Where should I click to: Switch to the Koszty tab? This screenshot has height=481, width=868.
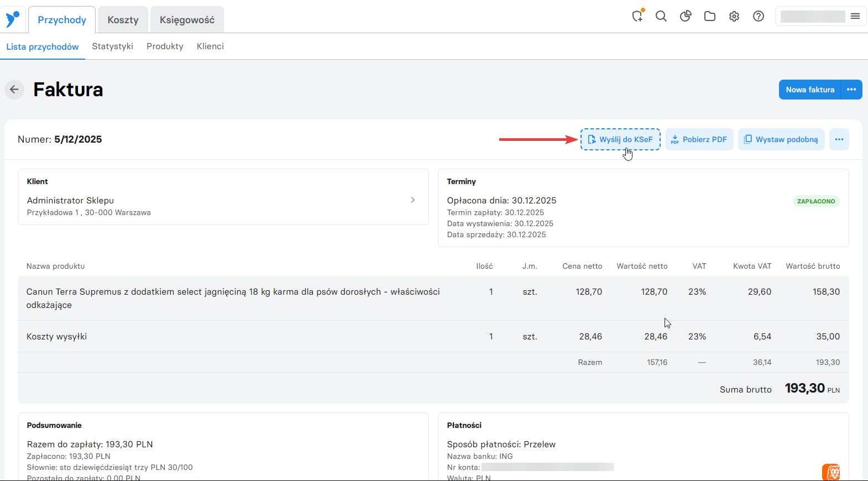click(123, 20)
